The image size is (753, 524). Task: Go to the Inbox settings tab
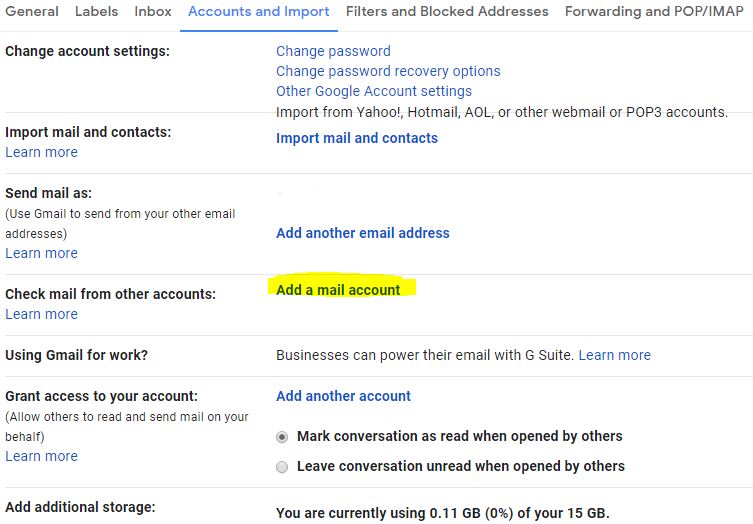[x=153, y=11]
